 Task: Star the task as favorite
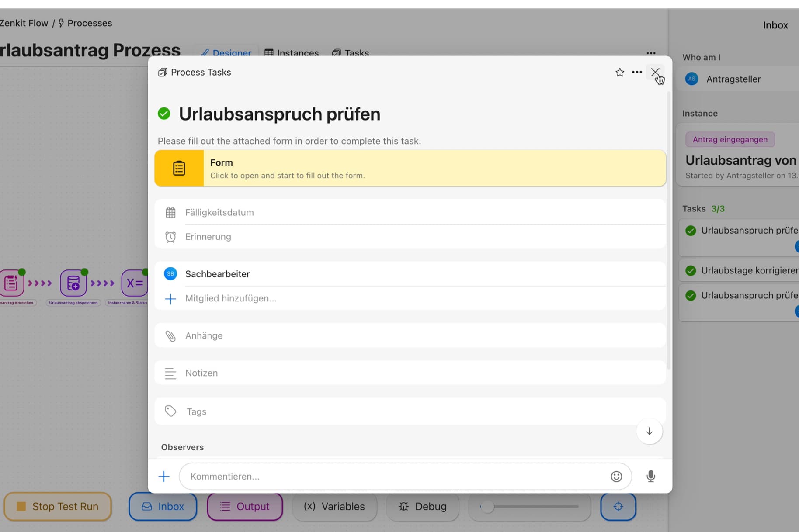click(x=619, y=73)
